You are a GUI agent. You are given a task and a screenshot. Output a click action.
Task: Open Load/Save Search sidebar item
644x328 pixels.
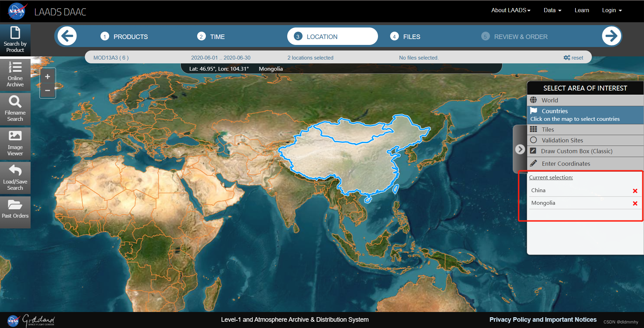tap(15, 178)
